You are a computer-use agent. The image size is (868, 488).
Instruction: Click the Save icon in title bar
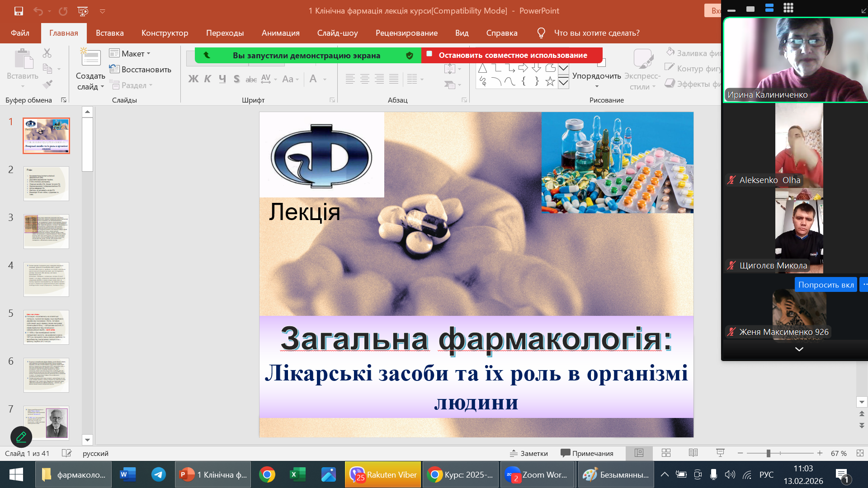click(x=19, y=11)
